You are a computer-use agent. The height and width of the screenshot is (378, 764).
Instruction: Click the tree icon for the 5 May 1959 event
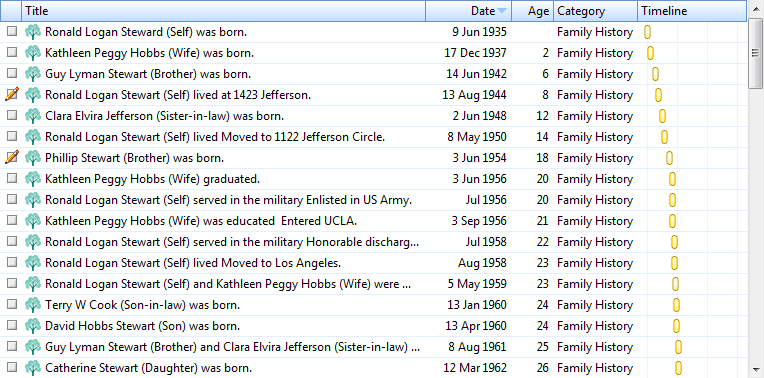pyautogui.click(x=33, y=284)
